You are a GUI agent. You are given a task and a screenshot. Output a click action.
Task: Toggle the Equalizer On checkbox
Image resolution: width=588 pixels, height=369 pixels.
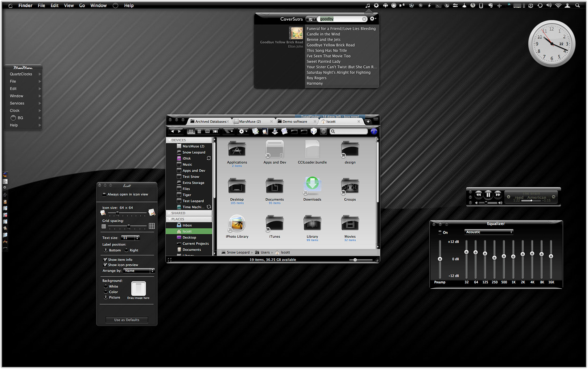[440, 232]
